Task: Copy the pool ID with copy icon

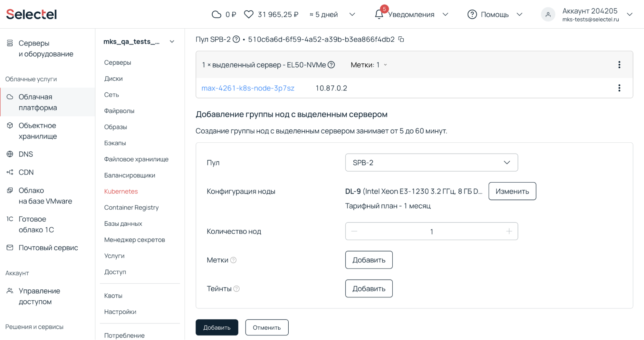Action: [x=401, y=39]
